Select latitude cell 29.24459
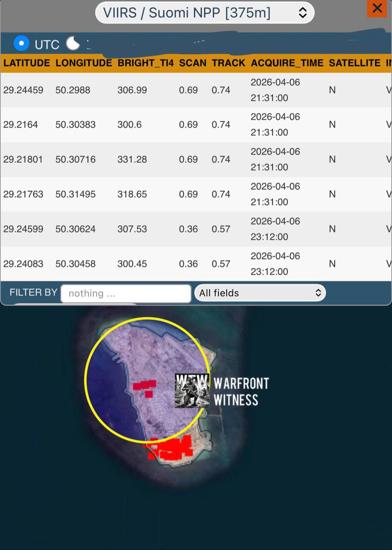392x550 pixels. pyautogui.click(x=23, y=90)
